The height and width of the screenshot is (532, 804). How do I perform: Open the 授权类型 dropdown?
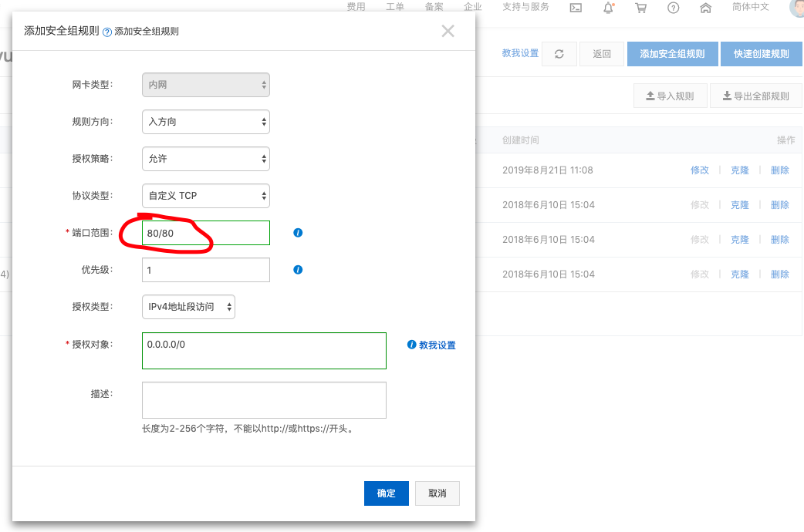point(188,307)
